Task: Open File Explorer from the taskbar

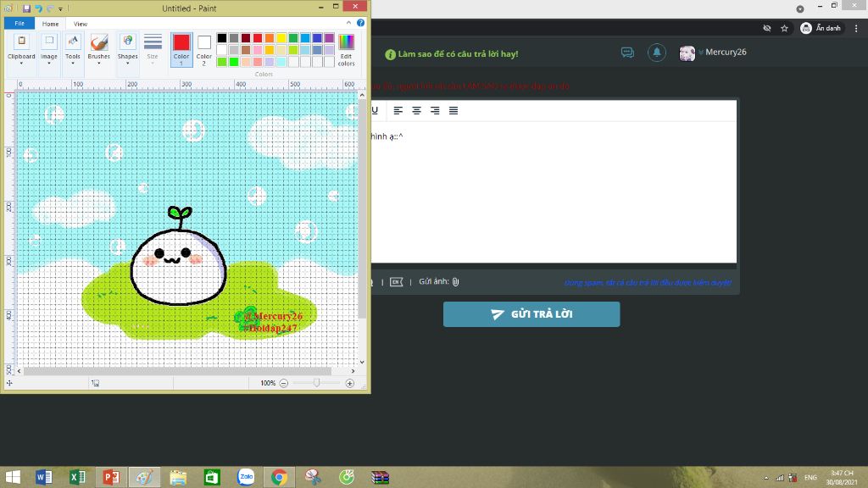Action: click(178, 477)
